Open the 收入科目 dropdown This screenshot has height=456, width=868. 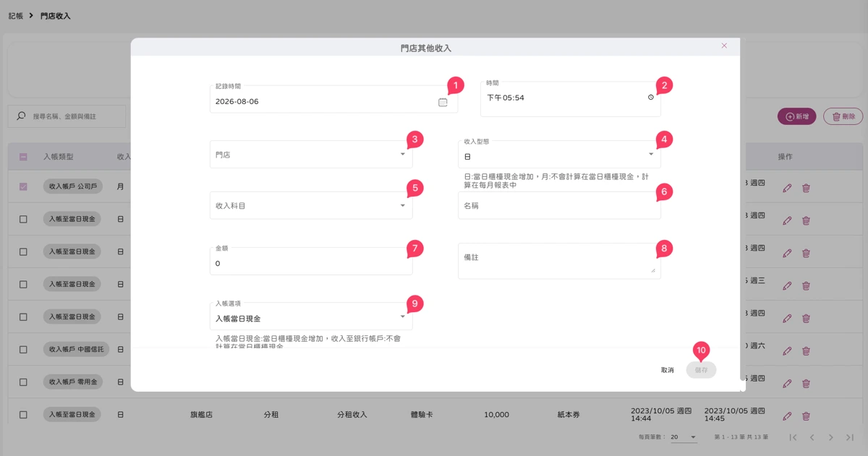[311, 206]
